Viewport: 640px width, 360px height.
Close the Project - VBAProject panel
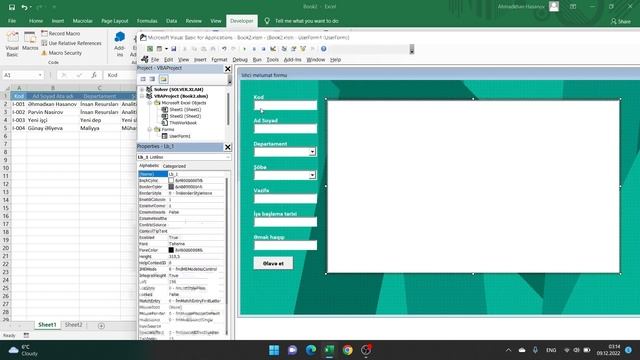point(228,69)
